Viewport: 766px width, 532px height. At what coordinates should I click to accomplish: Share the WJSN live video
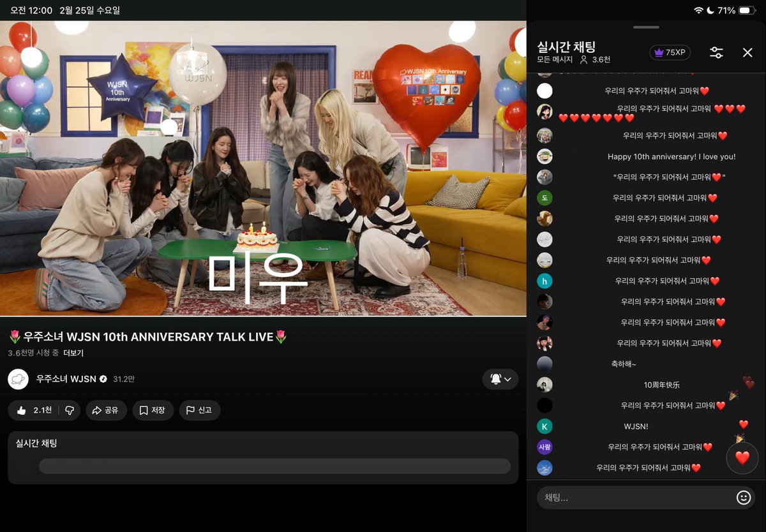105,410
